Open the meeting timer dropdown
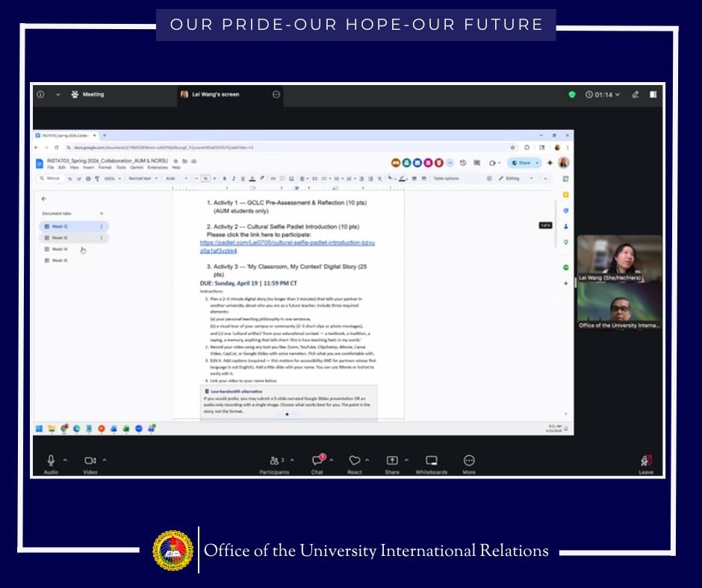 pos(603,95)
